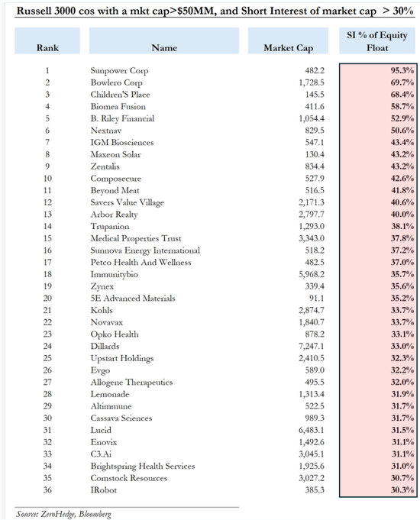Viewport: 420px width, 520px height.
Task: Select the C3.Ai company entry
Action: 101,454
